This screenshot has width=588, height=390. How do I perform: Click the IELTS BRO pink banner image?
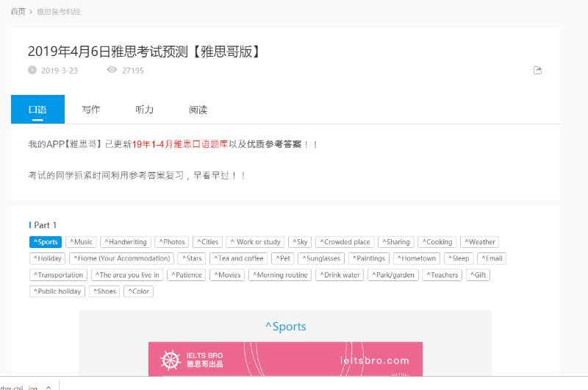pyautogui.click(x=285, y=359)
